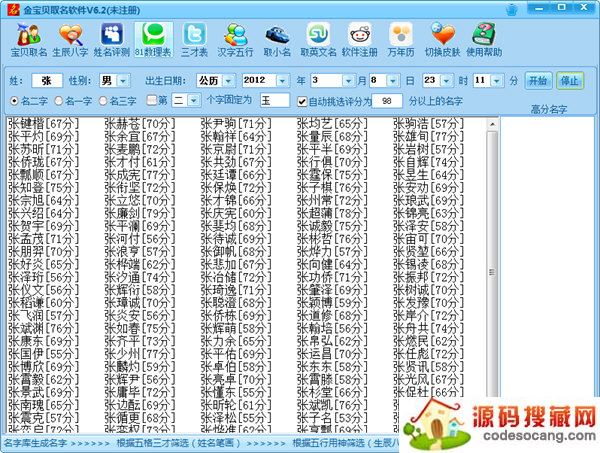Open the 汉字五行 tool
This screenshot has height=453, width=600.
[235, 40]
